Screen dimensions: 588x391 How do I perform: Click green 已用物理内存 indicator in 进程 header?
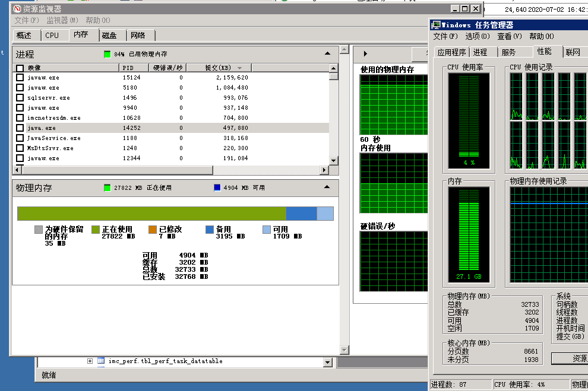tap(108, 55)
